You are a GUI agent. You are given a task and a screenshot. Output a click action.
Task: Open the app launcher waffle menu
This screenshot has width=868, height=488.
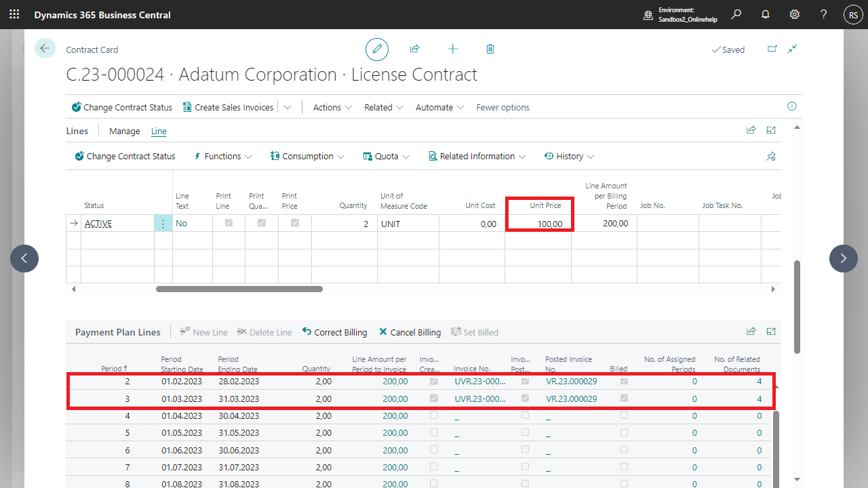14,14
